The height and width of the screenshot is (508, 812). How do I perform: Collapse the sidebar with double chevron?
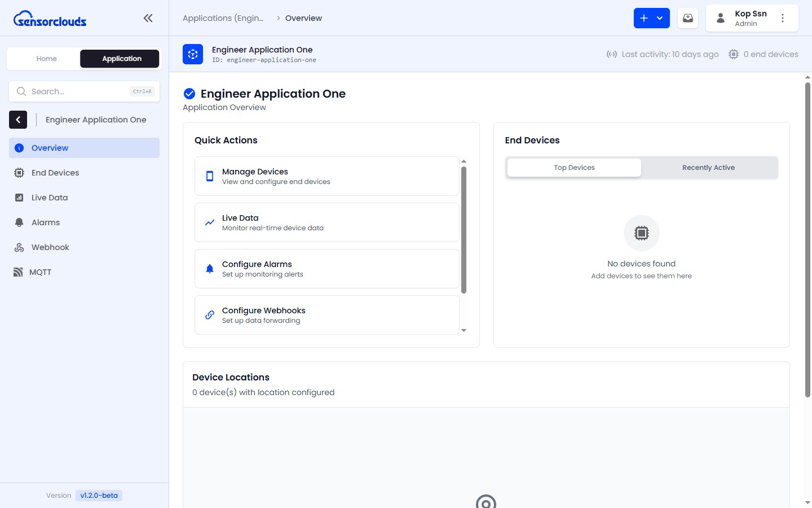click(x=148, y=17)
